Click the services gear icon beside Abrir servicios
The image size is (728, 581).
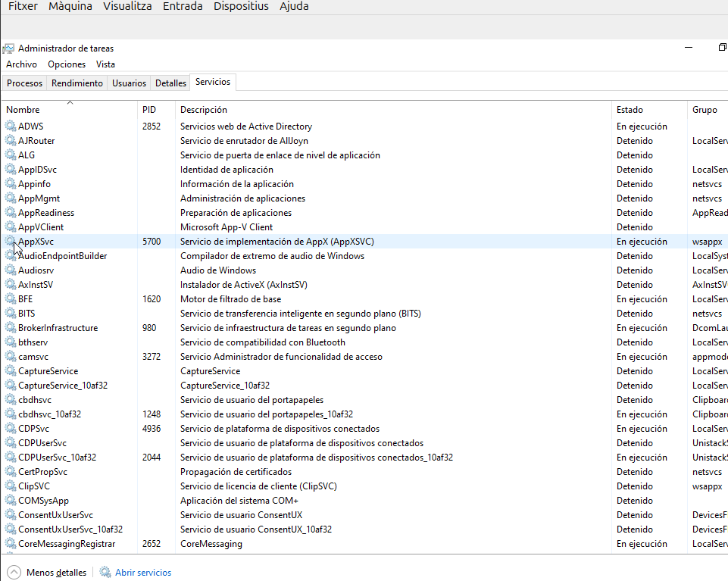105,573
